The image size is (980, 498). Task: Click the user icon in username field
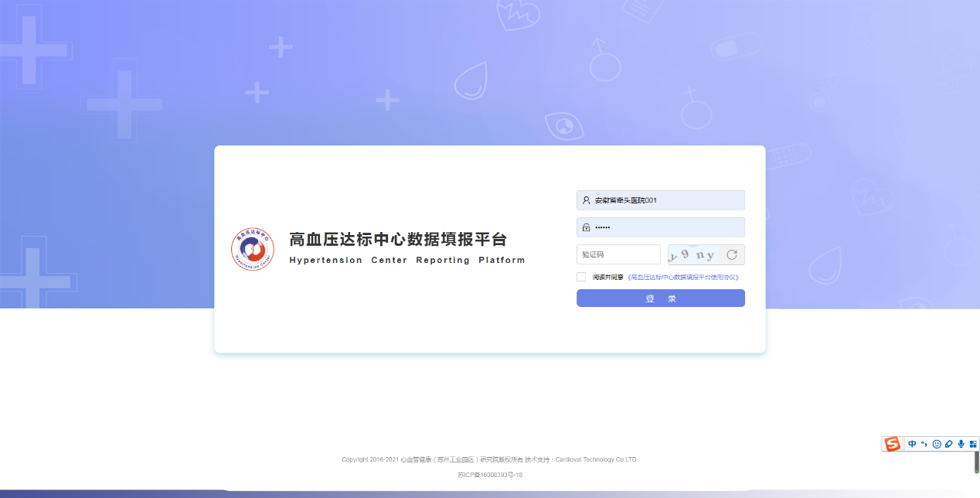[x=587, y=200]
